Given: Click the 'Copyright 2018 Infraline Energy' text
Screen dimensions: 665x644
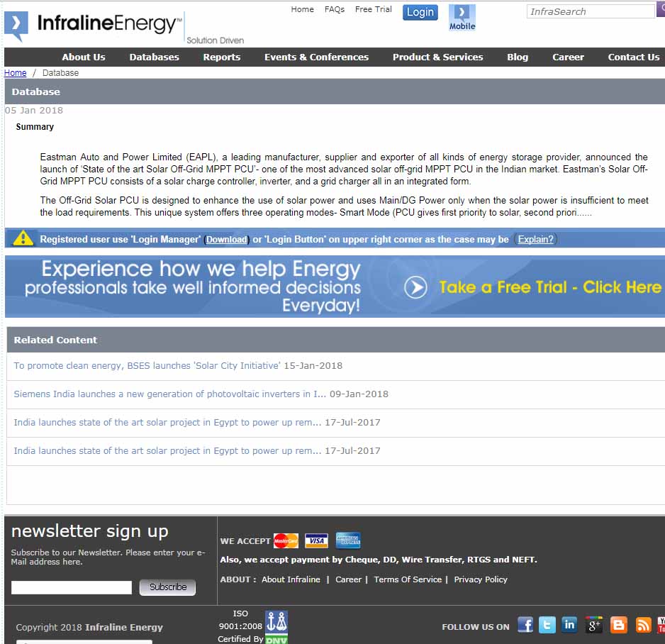Looking at the screenshot, I should 89,627.
